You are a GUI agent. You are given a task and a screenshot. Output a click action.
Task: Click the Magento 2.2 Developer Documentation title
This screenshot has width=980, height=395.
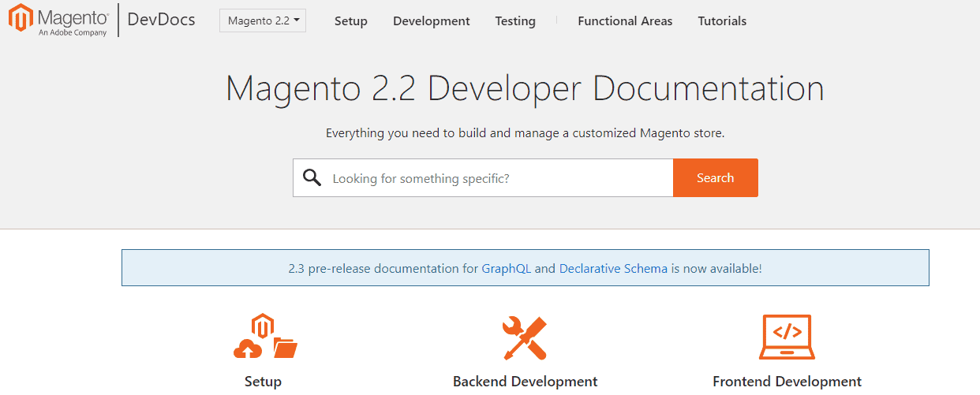(x=525, y=88)
